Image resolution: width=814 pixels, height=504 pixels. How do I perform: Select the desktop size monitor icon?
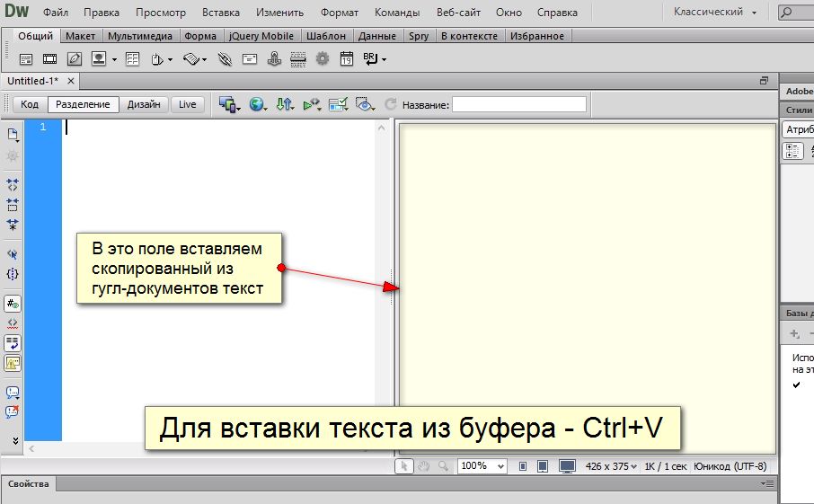point(567,466)
